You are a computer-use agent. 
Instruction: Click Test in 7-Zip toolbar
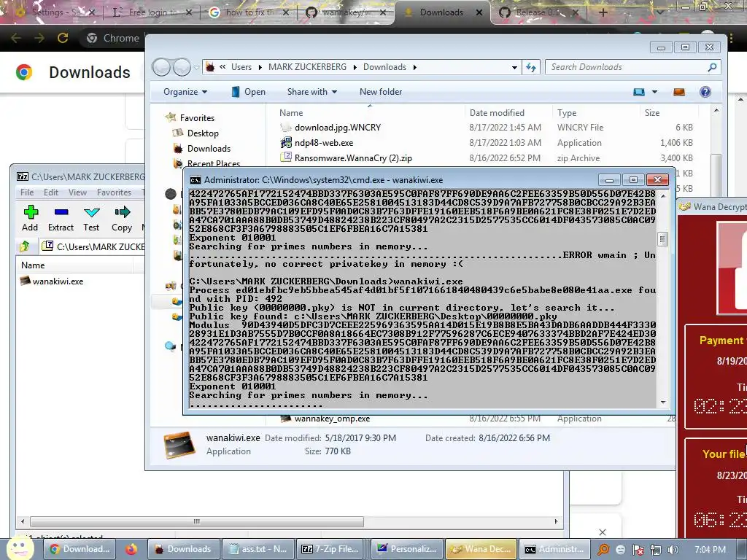coord(91,217)
